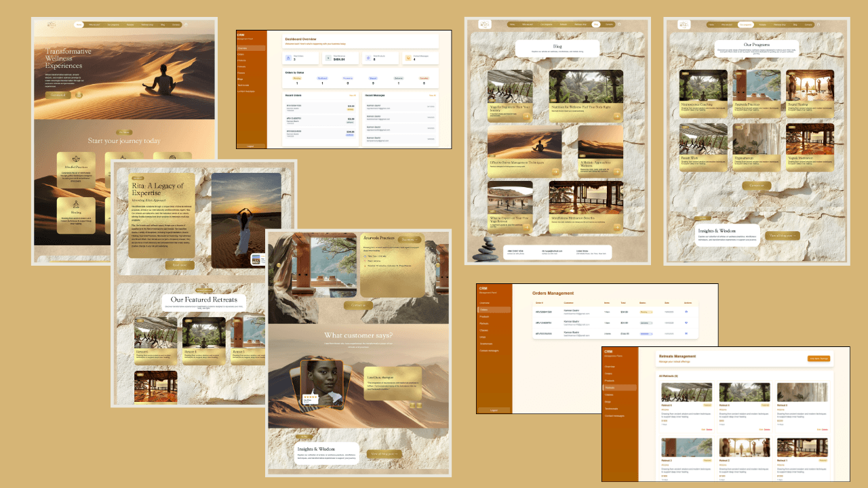Click the lotus icon on Mindful Practices card
The height and width of the screenshot is (488, 868).
[76, 157]
